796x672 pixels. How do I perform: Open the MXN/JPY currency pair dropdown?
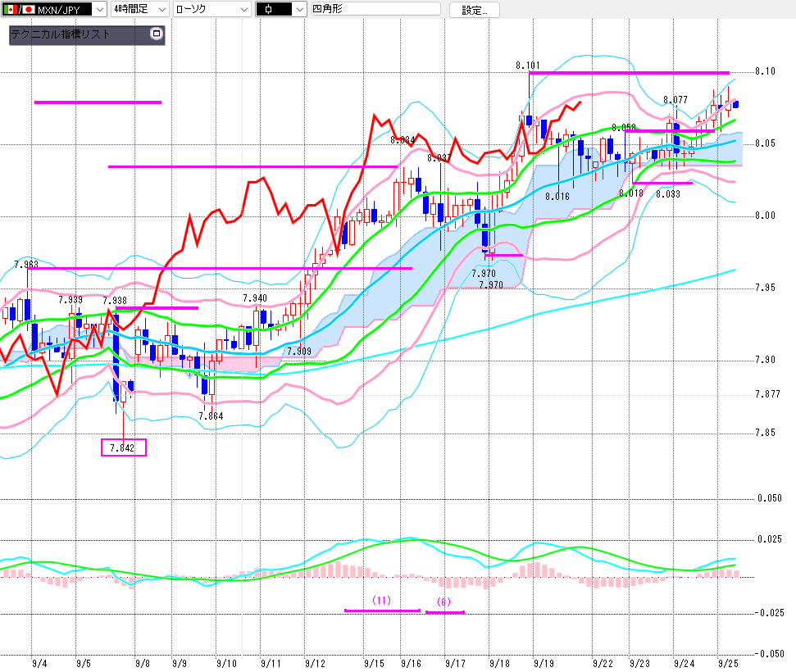point(99,10)
